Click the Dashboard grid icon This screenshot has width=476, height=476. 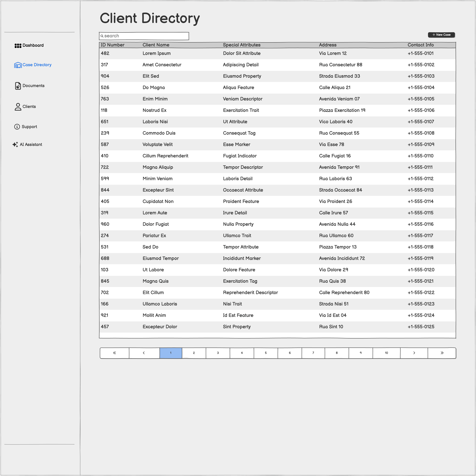pos(18,46)
